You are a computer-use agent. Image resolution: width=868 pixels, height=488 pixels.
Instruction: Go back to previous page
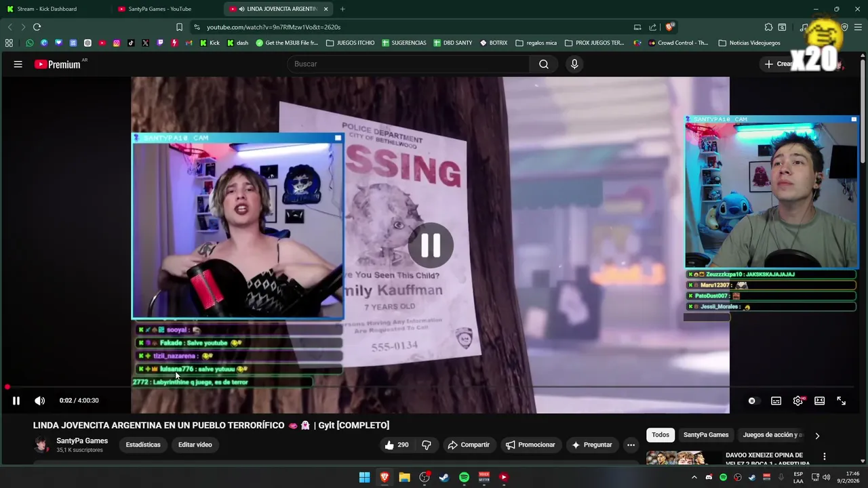pyautogui.click(x=9, y=27)
